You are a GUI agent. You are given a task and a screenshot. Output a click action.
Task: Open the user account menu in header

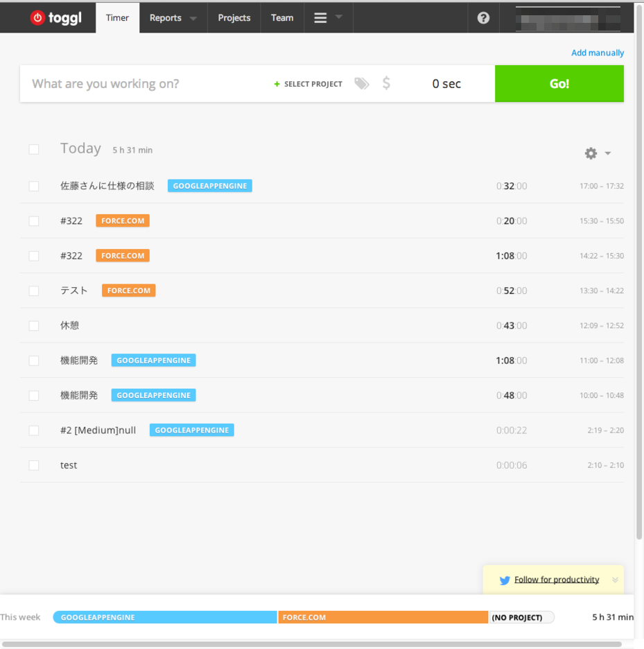(568, 19)
